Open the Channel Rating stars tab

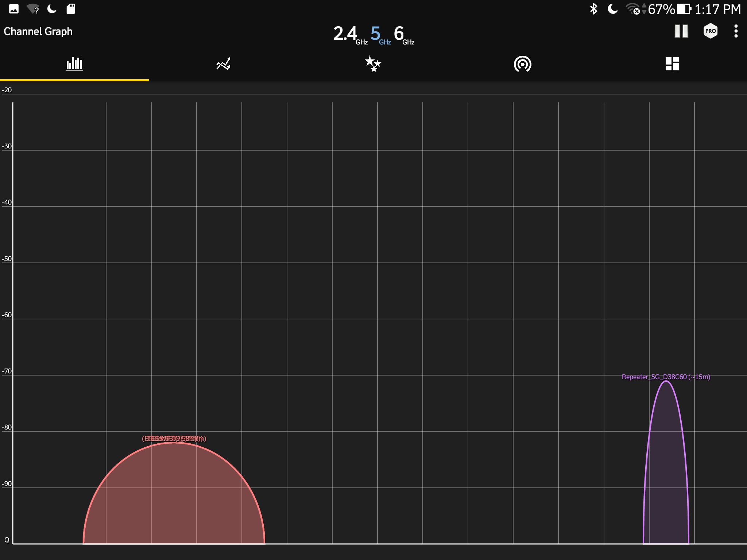pyautogui.click(x=373, y=64)
